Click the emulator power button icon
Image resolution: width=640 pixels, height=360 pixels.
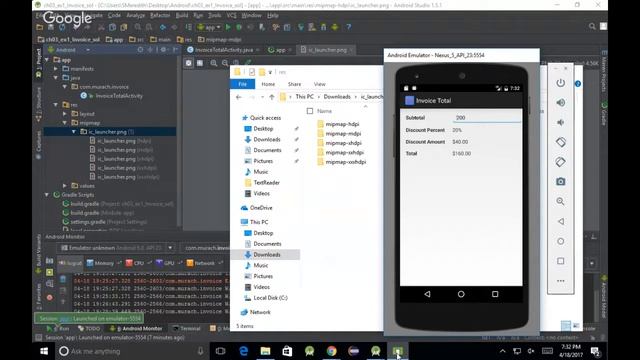pyautogui.click(x=560, y=83)
